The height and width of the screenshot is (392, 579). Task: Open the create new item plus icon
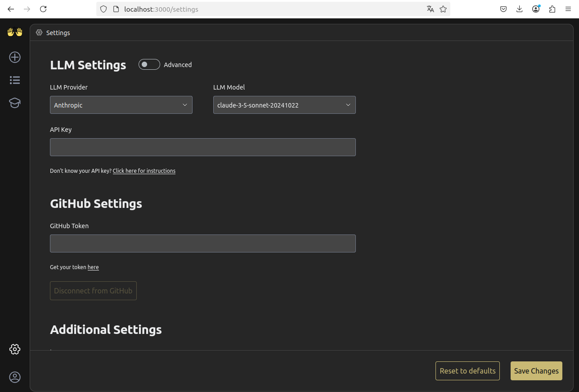[14, 57]
